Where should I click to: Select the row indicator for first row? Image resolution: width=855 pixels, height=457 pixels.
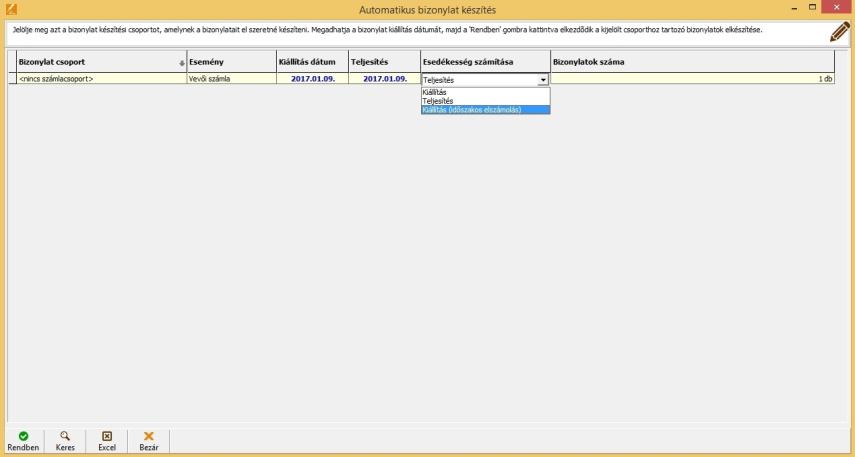(12, 78)
